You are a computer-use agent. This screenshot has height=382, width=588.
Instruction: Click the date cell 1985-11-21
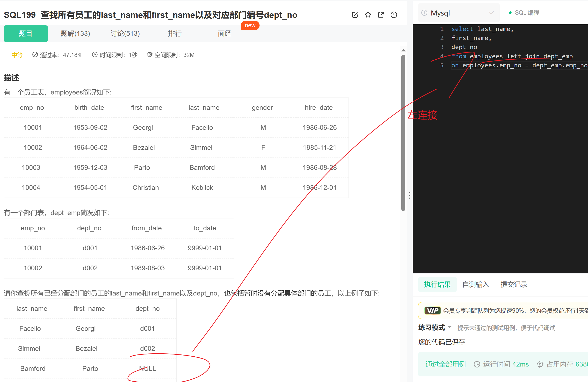click(x=320, y=147)
